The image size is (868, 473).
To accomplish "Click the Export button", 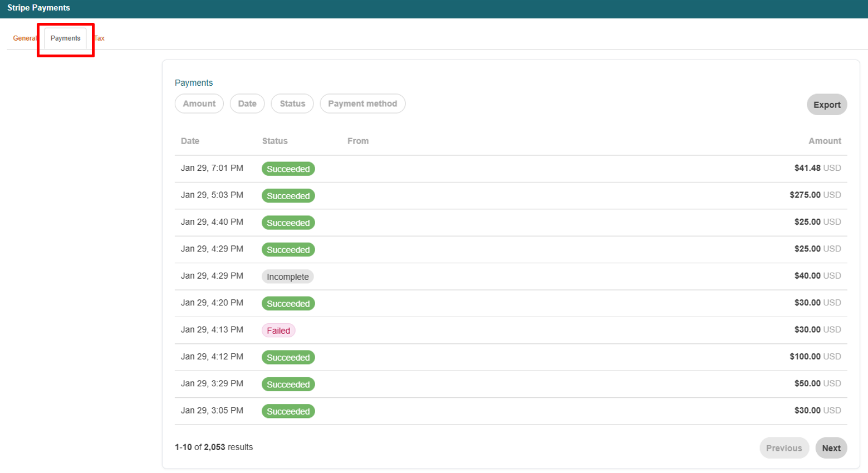I will click(x=826, y=105).
